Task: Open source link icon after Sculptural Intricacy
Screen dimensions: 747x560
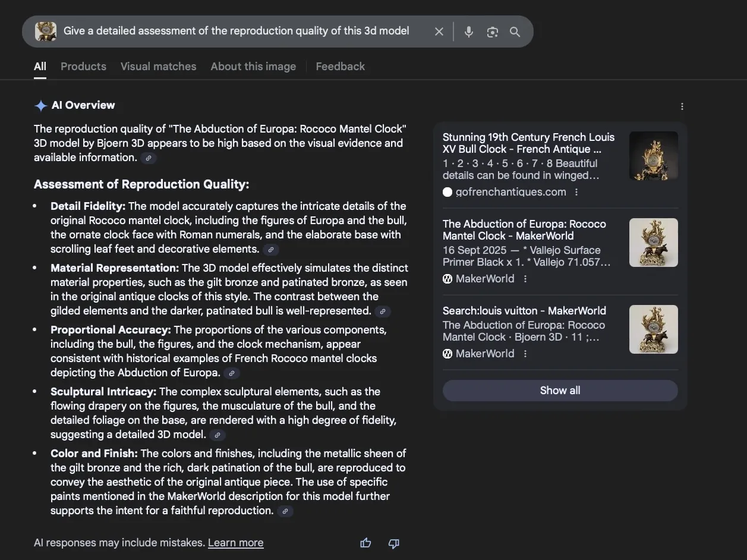Action: 218,435
